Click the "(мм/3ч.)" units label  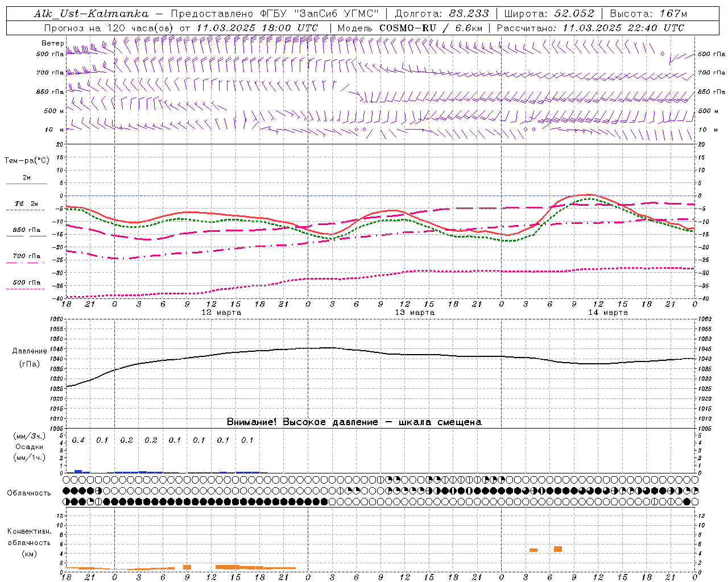coord(30,436)
